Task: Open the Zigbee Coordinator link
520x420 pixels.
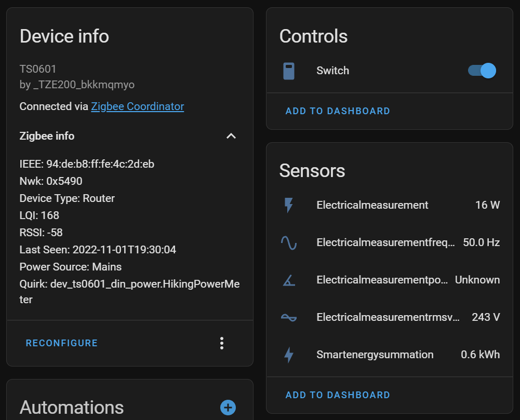Action: point(137,106)
